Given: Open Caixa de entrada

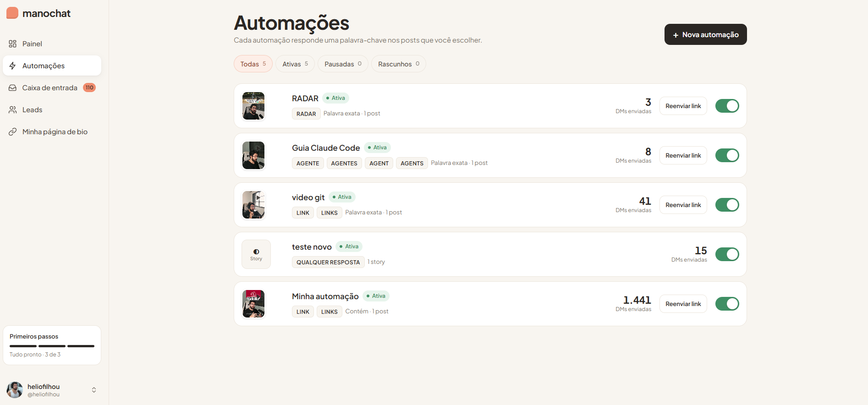Looking at the screenshot, I should coord(52,88).
